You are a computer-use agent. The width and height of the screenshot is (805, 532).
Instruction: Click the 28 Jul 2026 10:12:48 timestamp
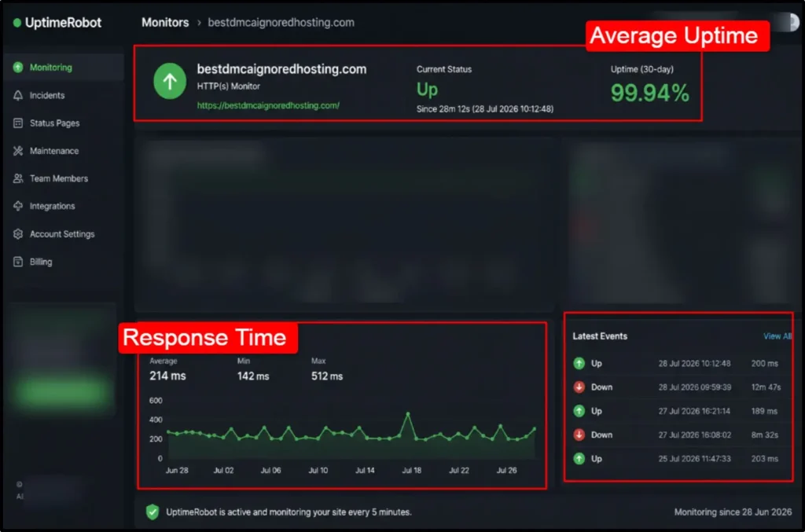click(x=694, y=363)
